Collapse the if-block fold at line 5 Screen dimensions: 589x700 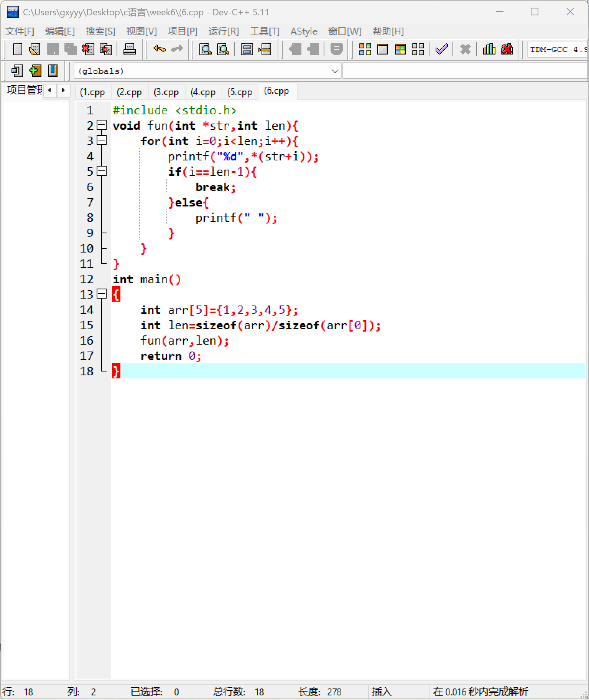click(x=102, y=171)
